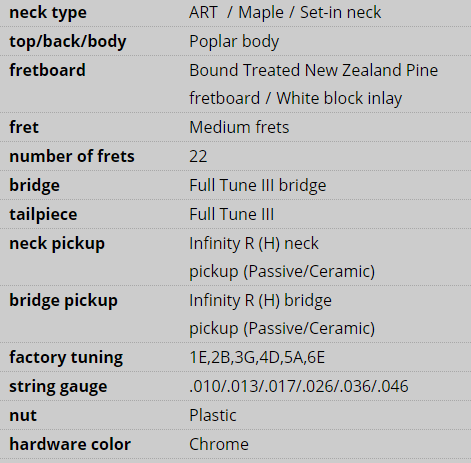The height and width of the screenshot is (463, 471).
Task: Click the Full Tune III bridge value
Action: point(258,185)
